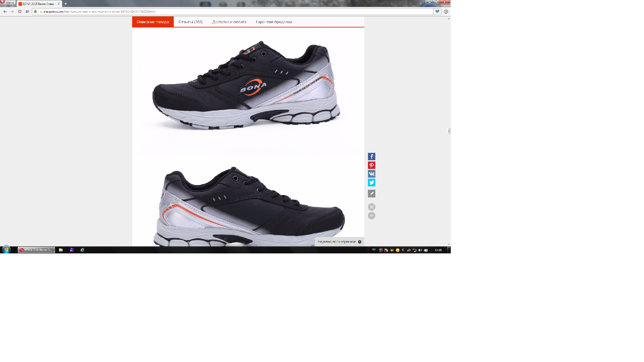This screenshot has width=644, height=362.
Task: Open Гарантии продавца tab
Action: pyautogui.click(x=274, y=22)
